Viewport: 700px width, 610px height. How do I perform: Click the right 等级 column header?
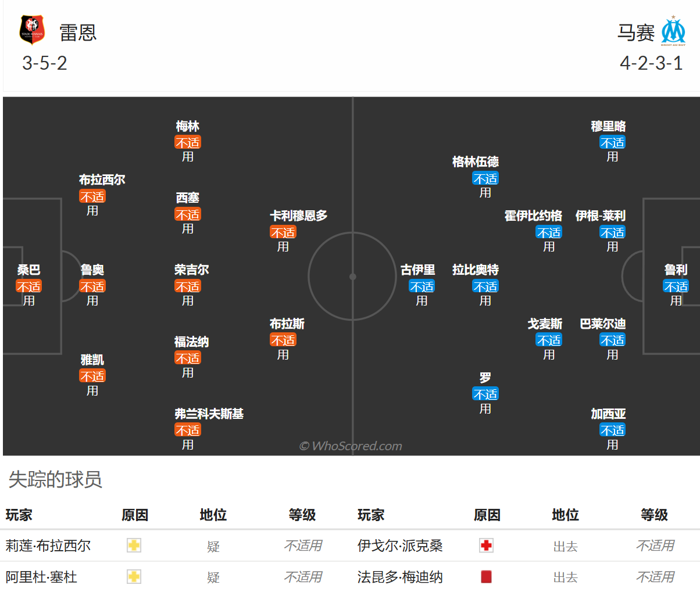pyautogui.click(x=654, y=515)
